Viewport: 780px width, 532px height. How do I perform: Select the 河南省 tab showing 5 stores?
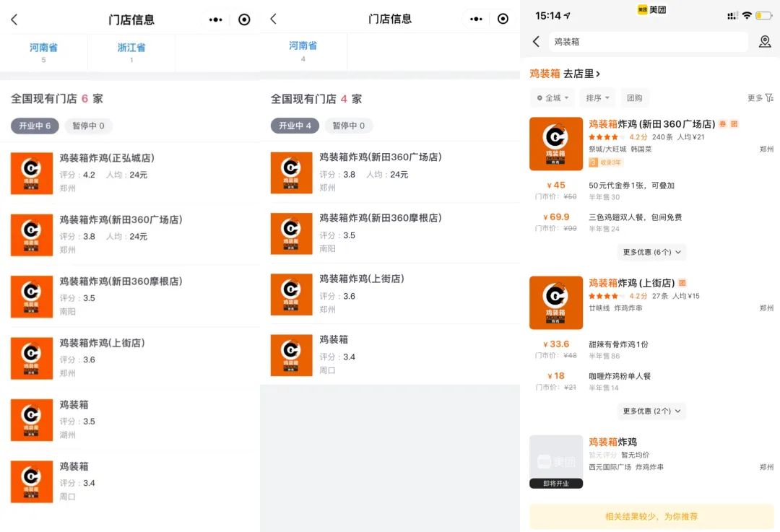pos(43,52)
